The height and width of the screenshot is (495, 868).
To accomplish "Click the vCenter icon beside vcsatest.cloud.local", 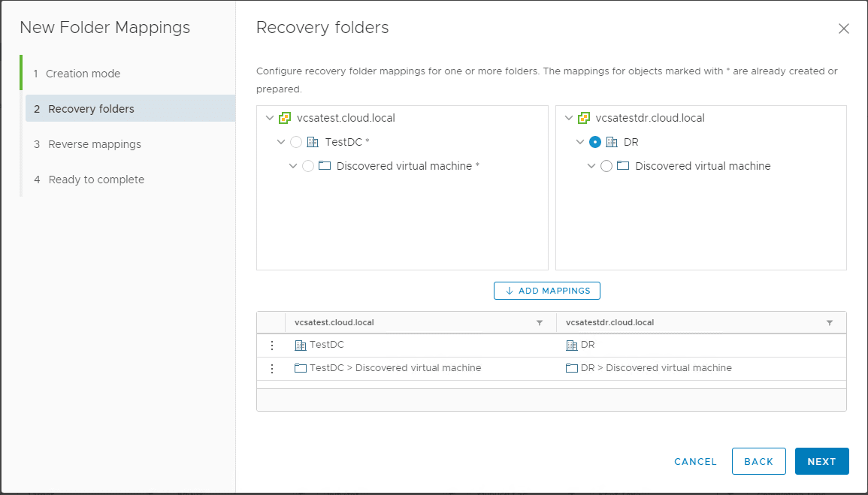I will 285,118.
